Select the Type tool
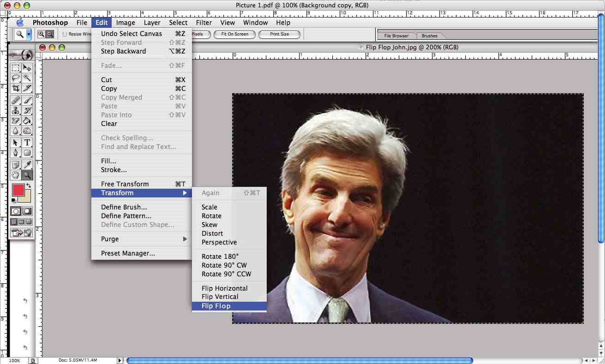Viewport: 605px width, 364px height. tap(27, 143)
